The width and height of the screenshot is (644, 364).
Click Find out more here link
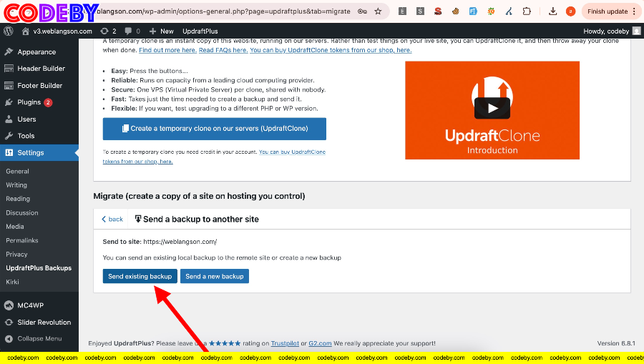(167, 50)
